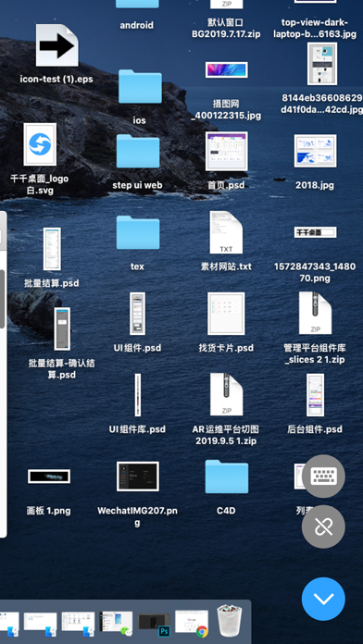This screenshot has height=644, width=363.
Task: Select the ios folder
Action: (x=140, y=86)
